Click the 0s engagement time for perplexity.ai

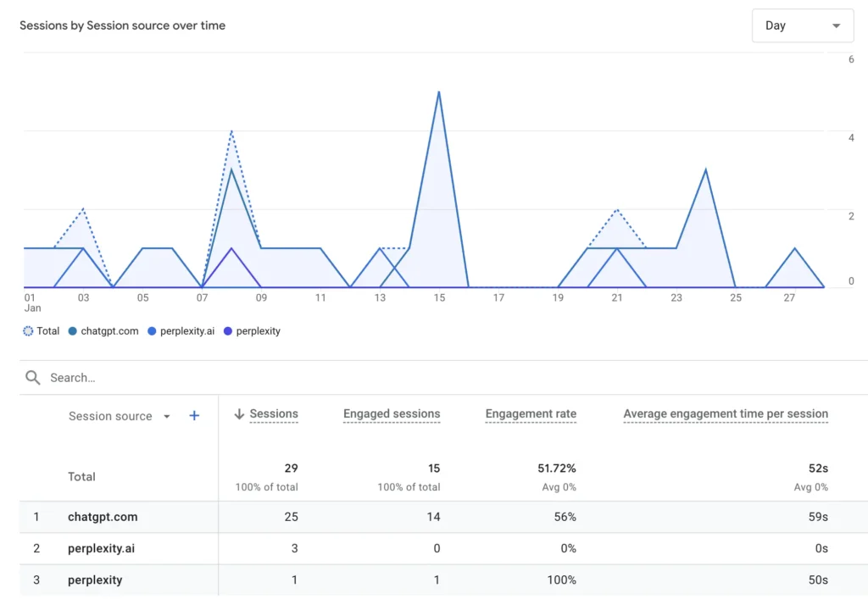tap(821, 548)
